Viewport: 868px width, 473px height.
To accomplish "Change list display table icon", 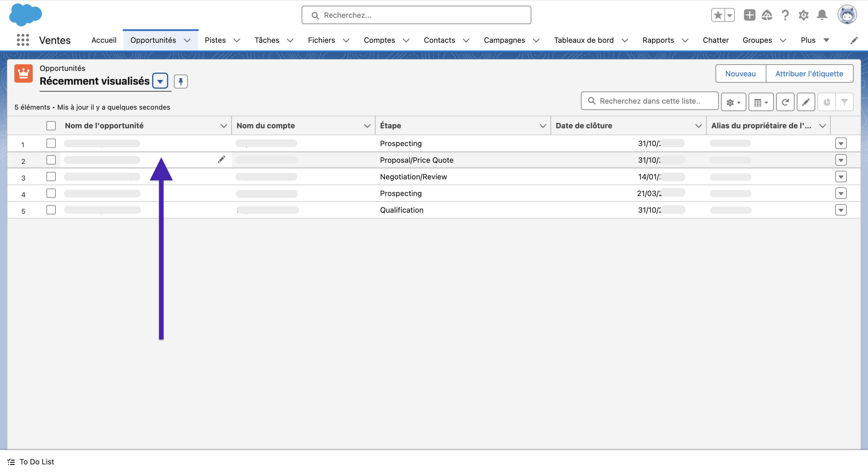I will pos(761,102).
